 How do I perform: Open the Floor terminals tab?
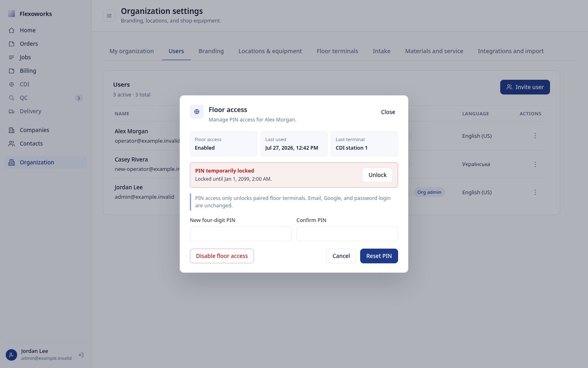[x=337, y=51]
